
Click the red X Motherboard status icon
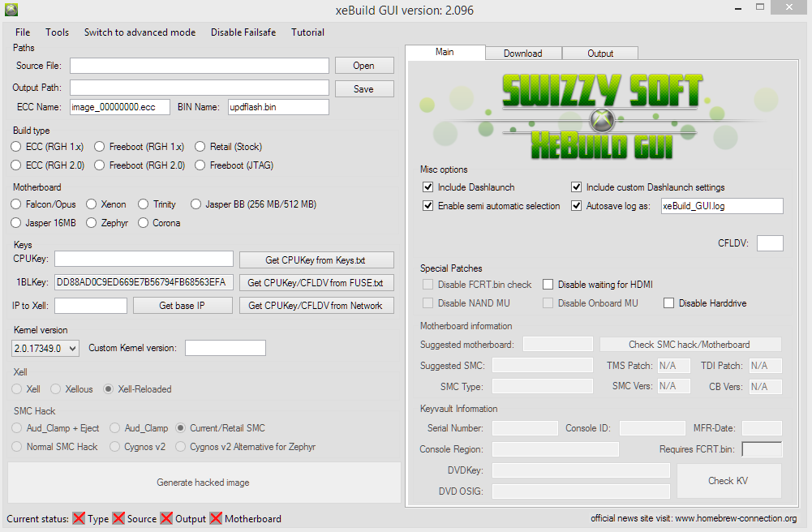(x=216, y=518)
